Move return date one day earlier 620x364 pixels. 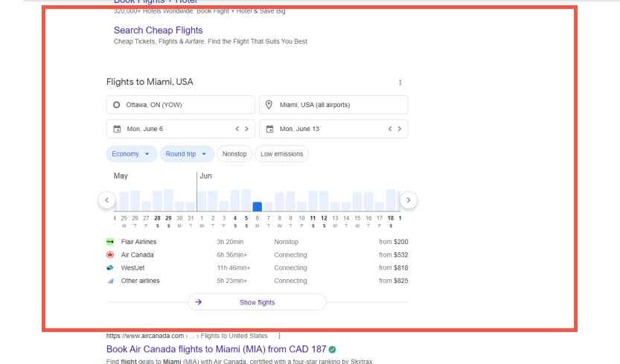coord(390,129)
